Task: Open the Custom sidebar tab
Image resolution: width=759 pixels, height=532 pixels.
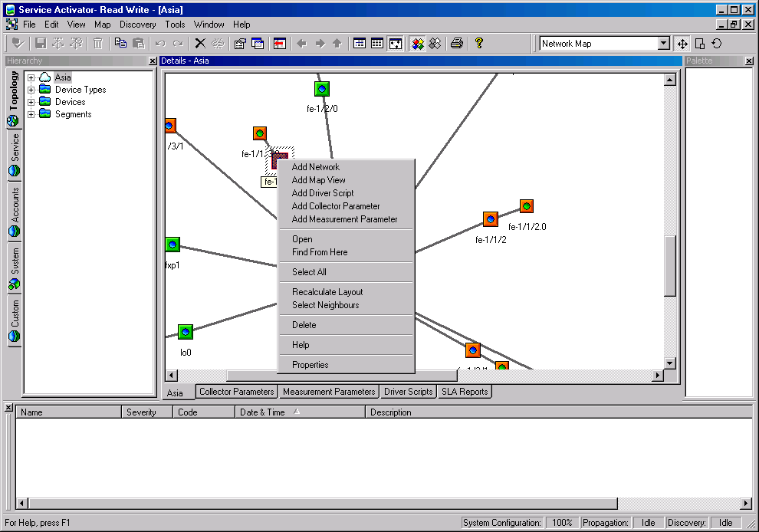Action: click(14, 321)
